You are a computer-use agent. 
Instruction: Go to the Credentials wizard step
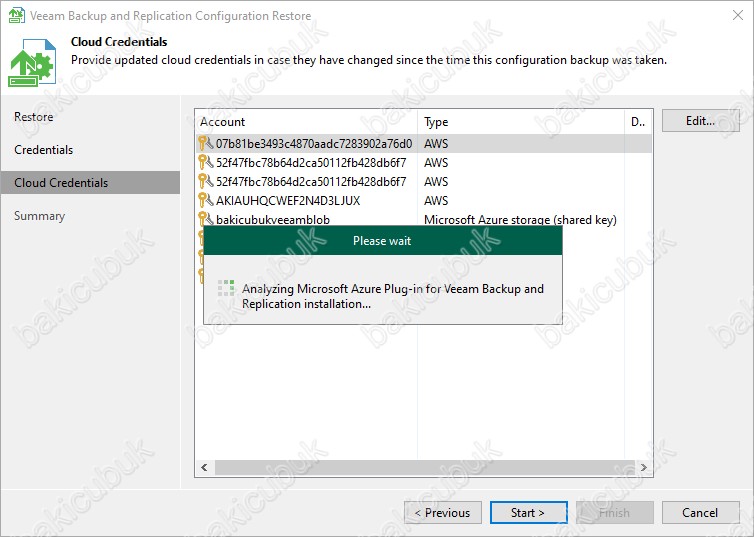tap(44, 150)
